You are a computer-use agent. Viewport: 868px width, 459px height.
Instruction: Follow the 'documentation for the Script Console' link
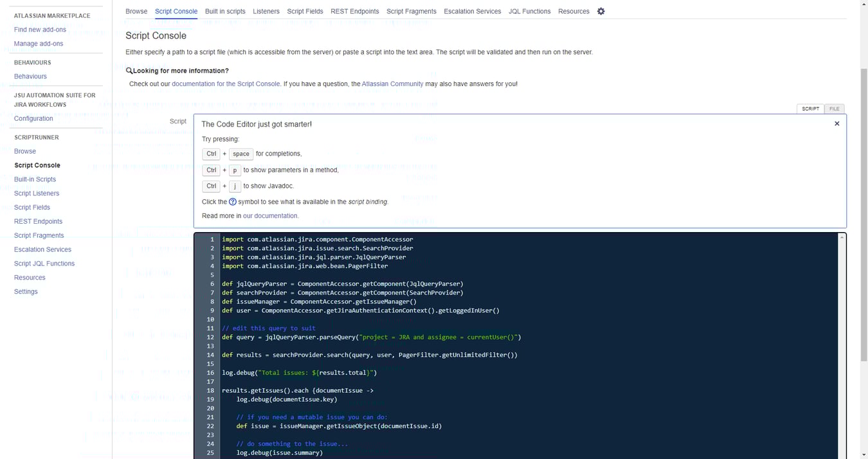pyautogui.click(x=226, y=84)
